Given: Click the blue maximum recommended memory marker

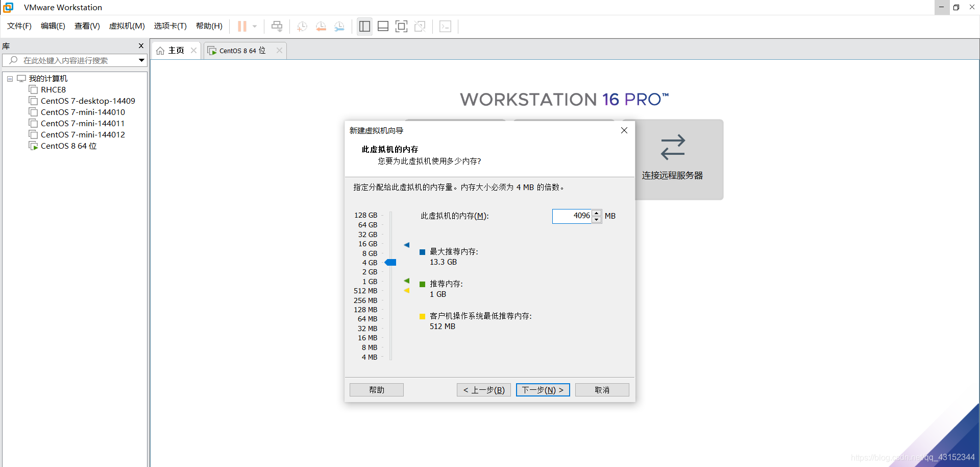Looking at the screenshot, I should (407, 245).
